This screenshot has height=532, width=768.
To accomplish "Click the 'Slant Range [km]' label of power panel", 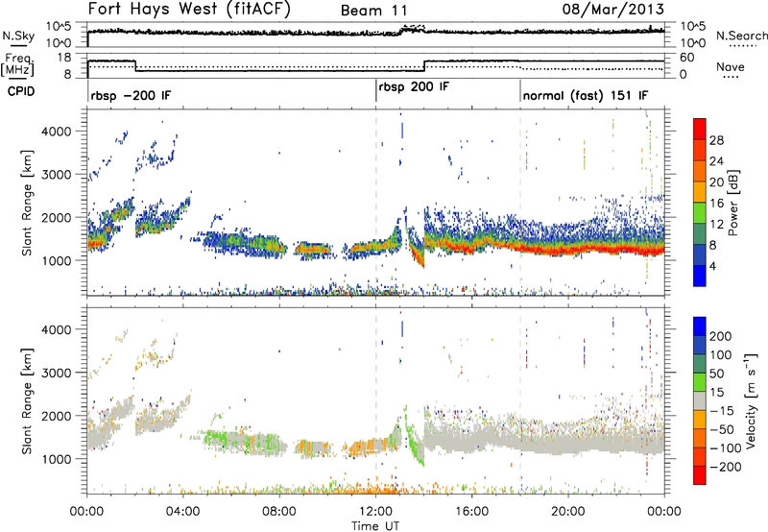I will click(x=27, y=203).
